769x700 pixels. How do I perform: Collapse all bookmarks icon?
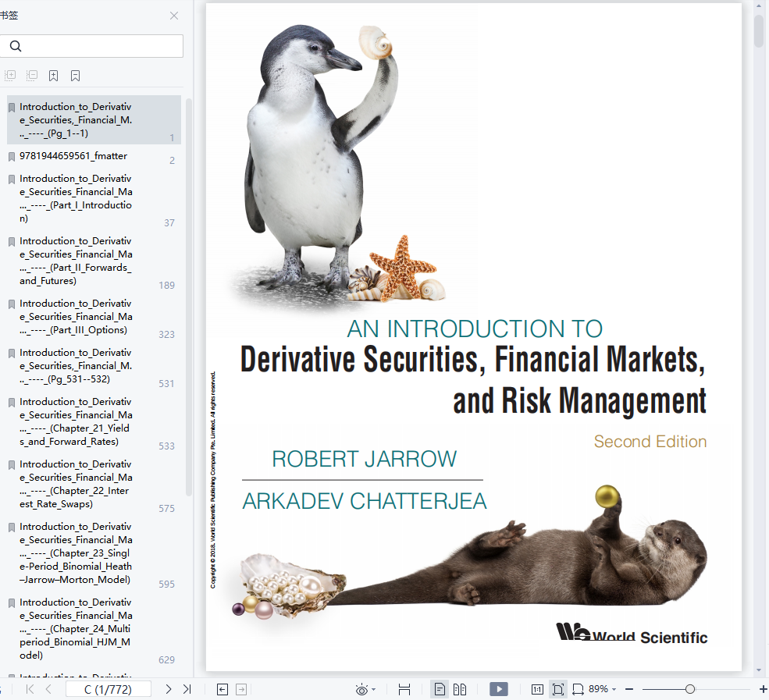(x=32, y=76)
